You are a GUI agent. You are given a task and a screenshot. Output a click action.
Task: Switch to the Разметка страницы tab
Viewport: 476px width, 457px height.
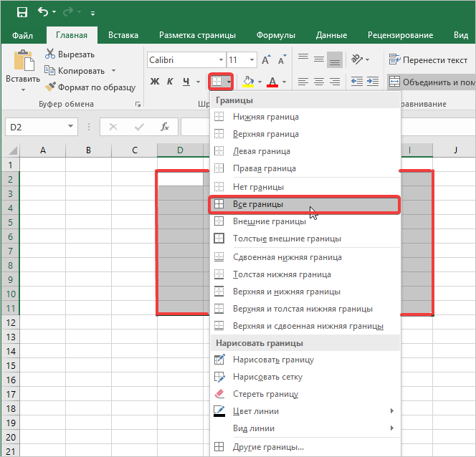pyautogui.click(x=197, y=35)
